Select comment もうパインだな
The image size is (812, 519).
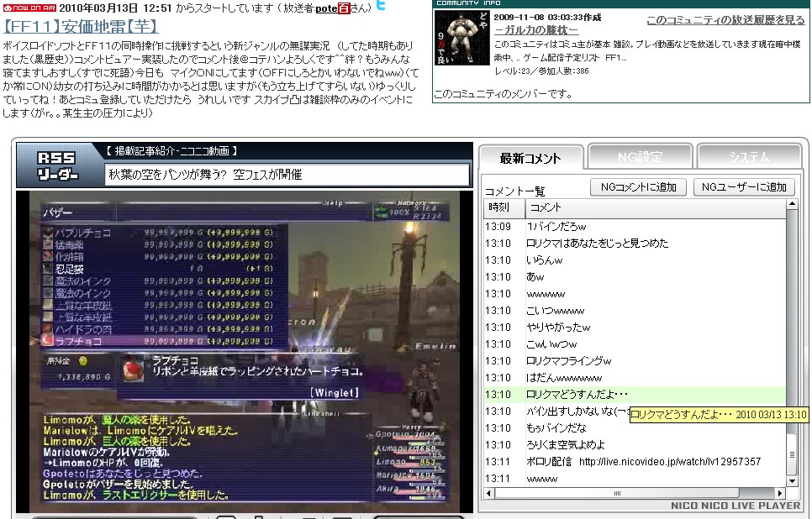pyautogui.click(x=635, y=428)
